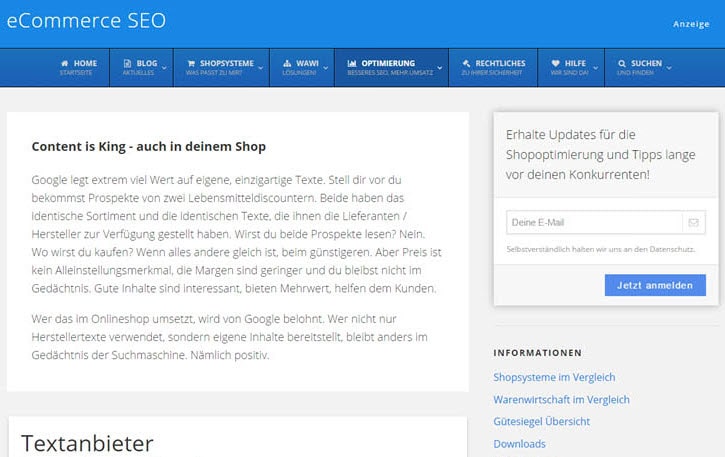The image size is (725, 457).
Task: Click the envelope icon in email field
Action: 694,222
